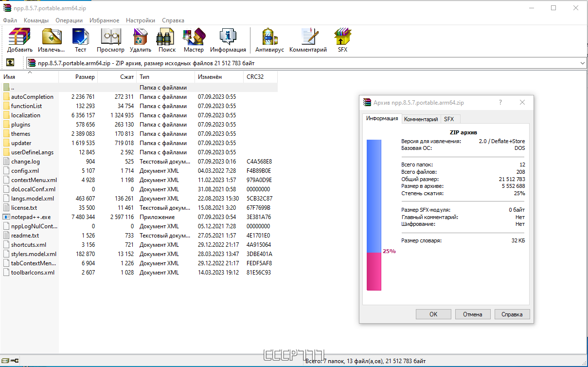Open the Комментарий toolbar icon
The width and height of the screenshot is (588, 367).
(308, 40)
